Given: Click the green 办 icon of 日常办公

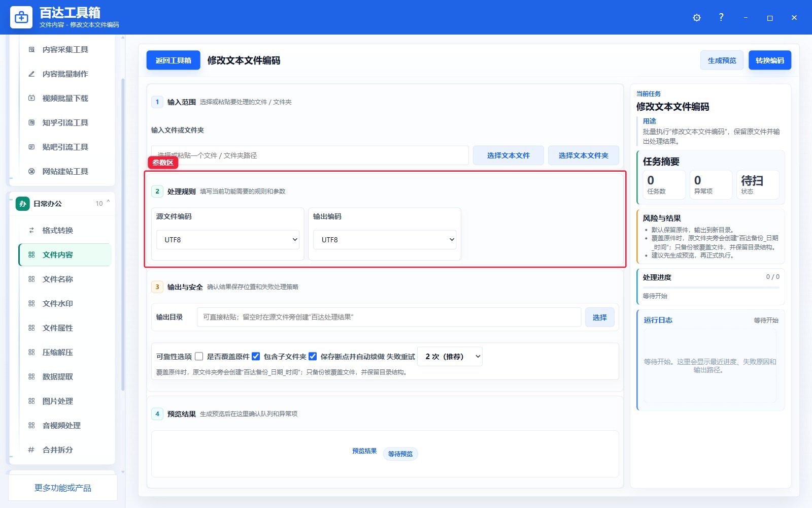Looking at the screenshot, I should click(22, 204).
